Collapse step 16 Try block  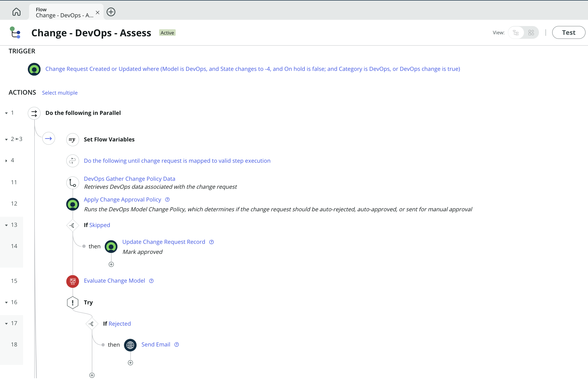[6, 303]
